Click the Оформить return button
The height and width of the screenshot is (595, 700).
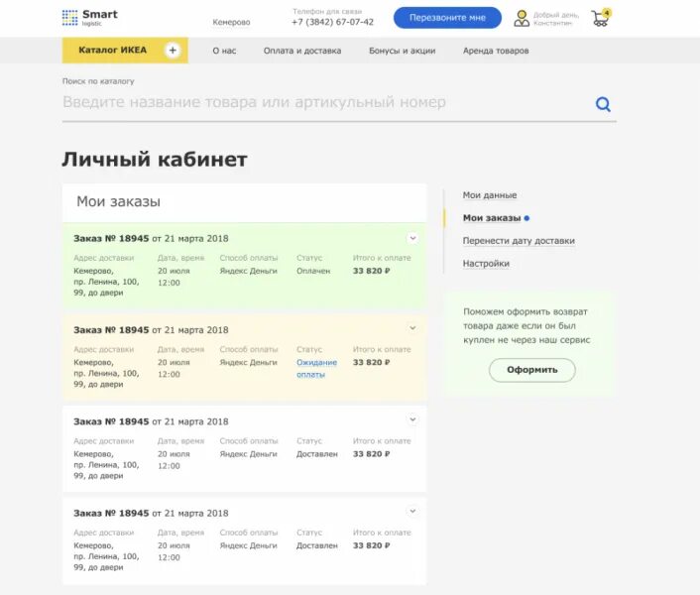point(532,370)
